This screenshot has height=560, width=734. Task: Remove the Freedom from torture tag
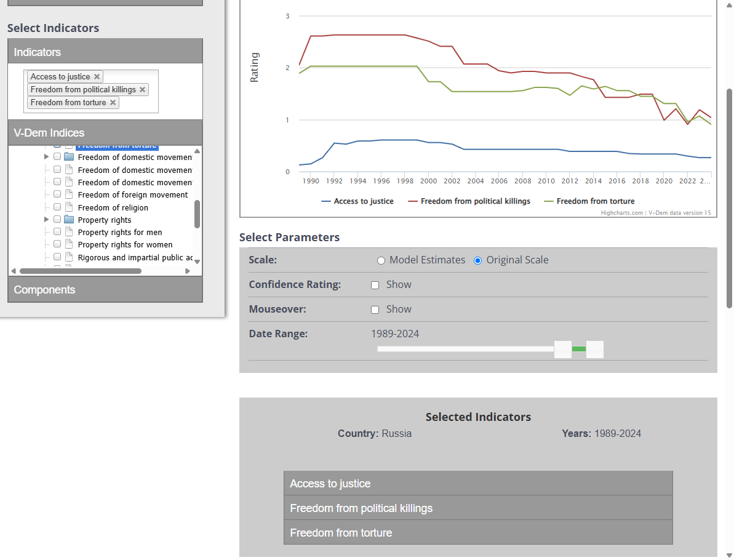coord(113,103)
